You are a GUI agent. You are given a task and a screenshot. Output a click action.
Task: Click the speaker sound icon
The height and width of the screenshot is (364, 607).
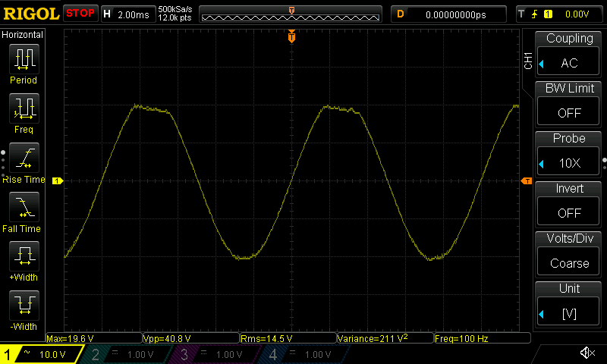pos(587,353)
